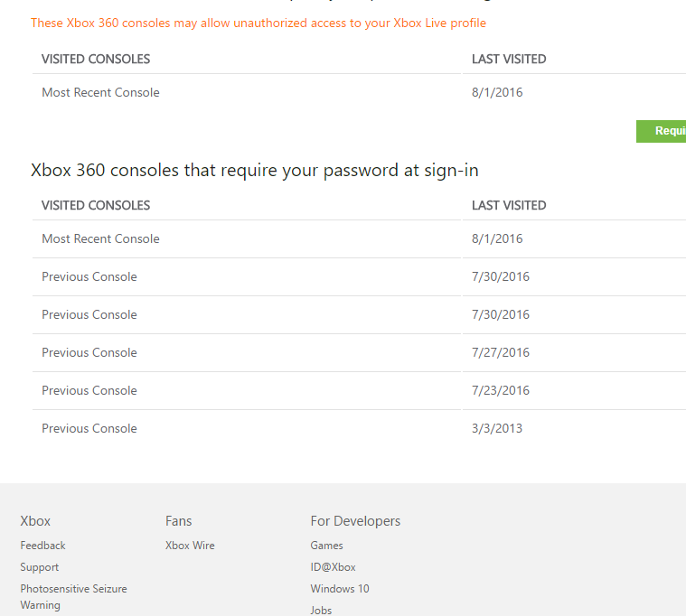Click Last Visited header in the password-required table

[x=509, y=205]
